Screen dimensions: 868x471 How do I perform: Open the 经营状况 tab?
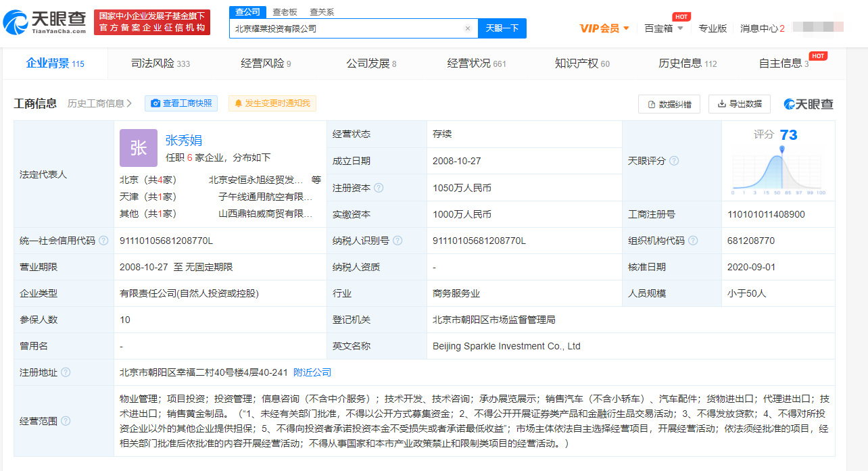(477, 64)
